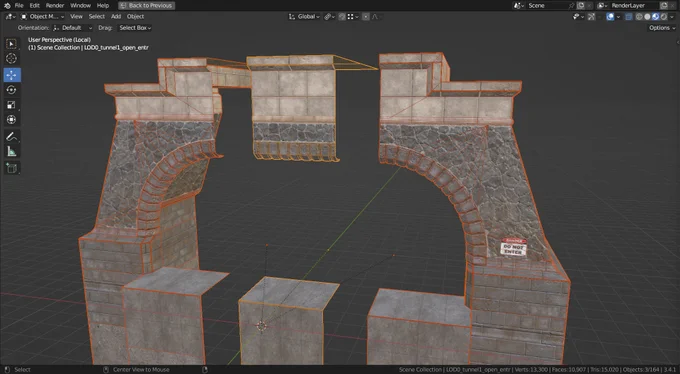Toggle proportional editing in header
This screenshot has width=680, height=374.
pos(366,16)
